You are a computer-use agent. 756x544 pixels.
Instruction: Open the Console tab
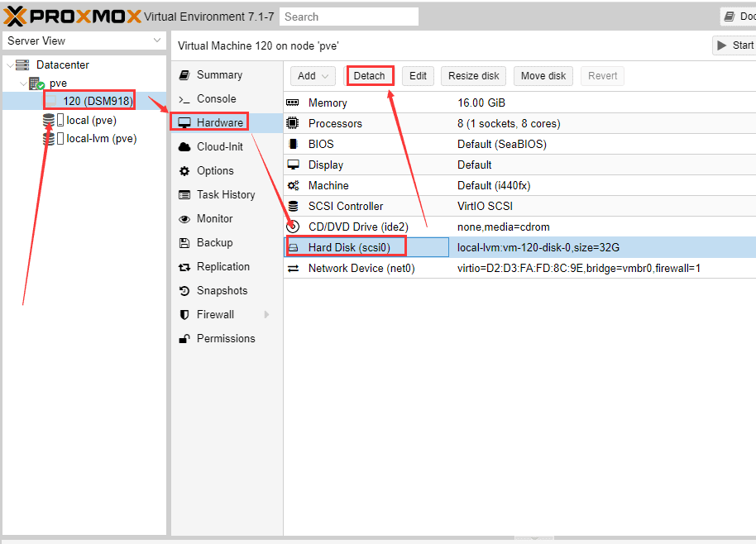point(227,98)
